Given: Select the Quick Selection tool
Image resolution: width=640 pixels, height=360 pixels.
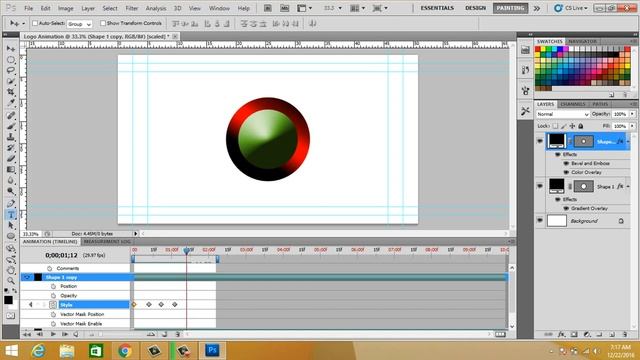Looking at the screenshot, I should pos(11,81).
